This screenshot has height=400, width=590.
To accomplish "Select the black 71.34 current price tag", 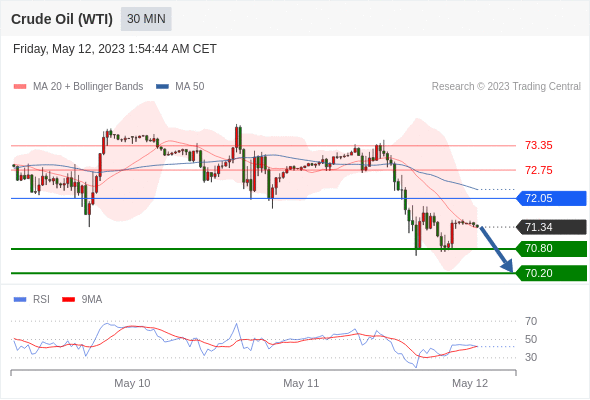I will pos(551,227).
